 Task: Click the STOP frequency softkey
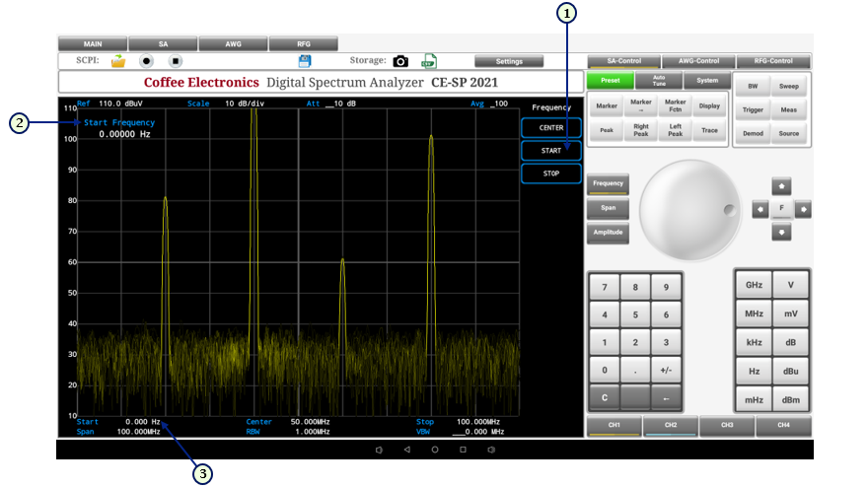(x=551, y=174)
